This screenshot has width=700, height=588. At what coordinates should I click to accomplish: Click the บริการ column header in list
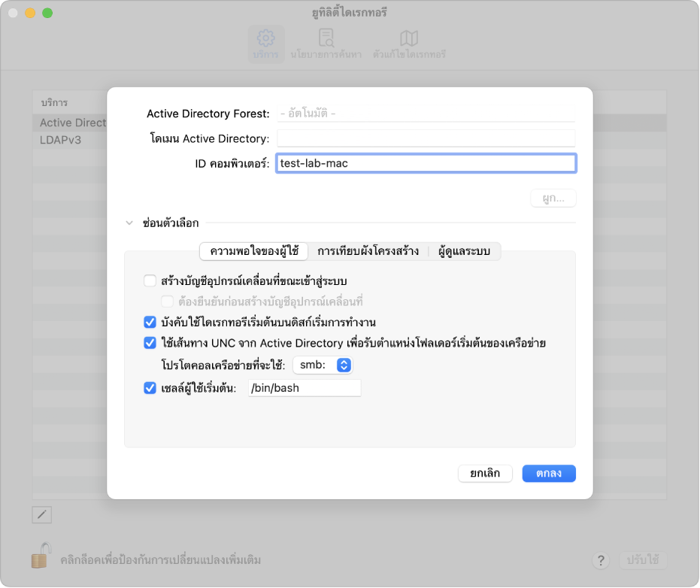click(x=54, y=102)
